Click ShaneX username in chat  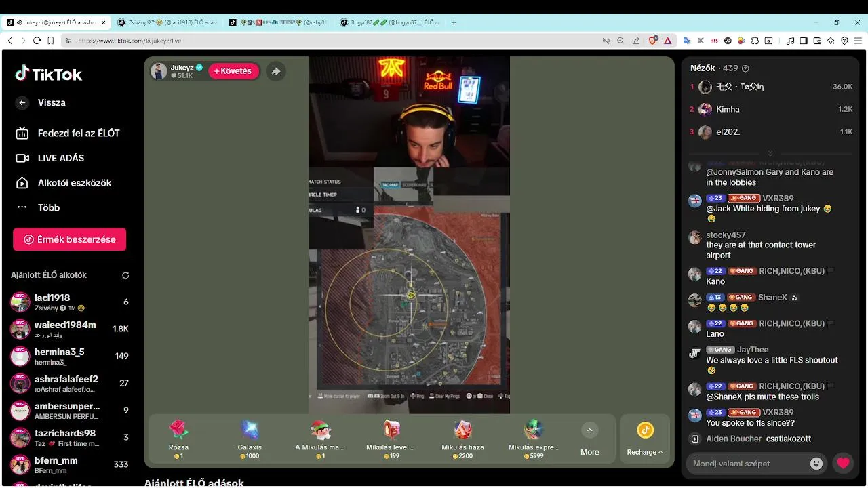[772, 297]
